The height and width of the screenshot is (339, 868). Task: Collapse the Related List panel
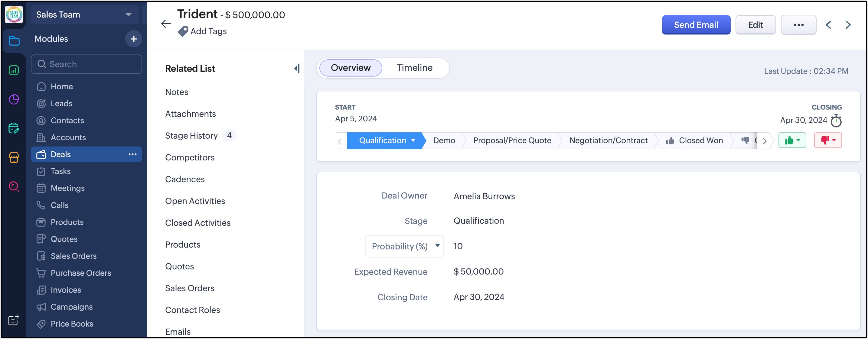(x=296, y=68)
